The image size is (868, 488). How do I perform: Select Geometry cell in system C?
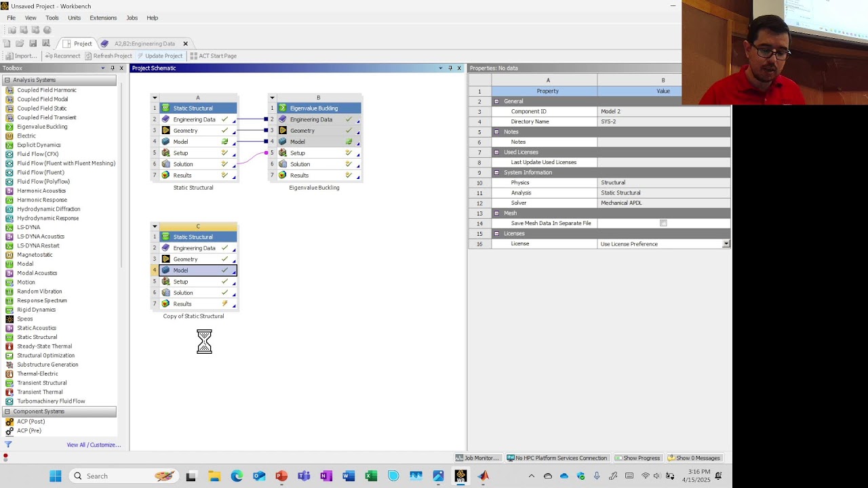(198, 259)
